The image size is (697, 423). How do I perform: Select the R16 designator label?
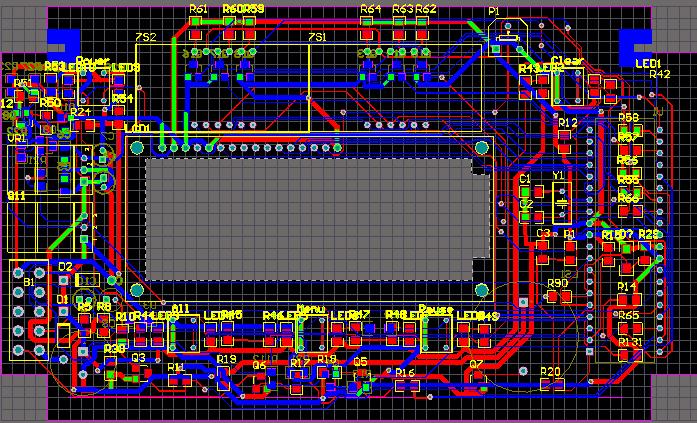tap(405, 372)
